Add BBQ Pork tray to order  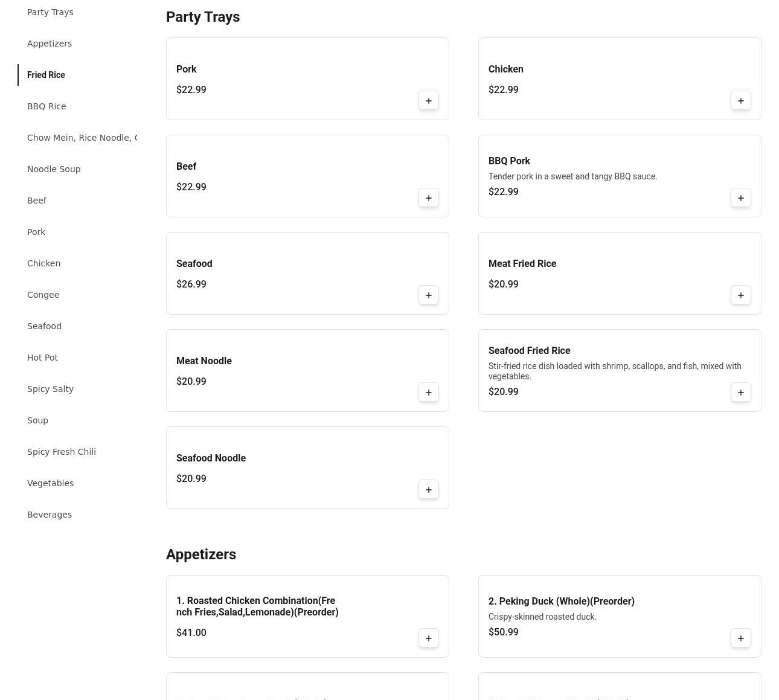(741, 198)
